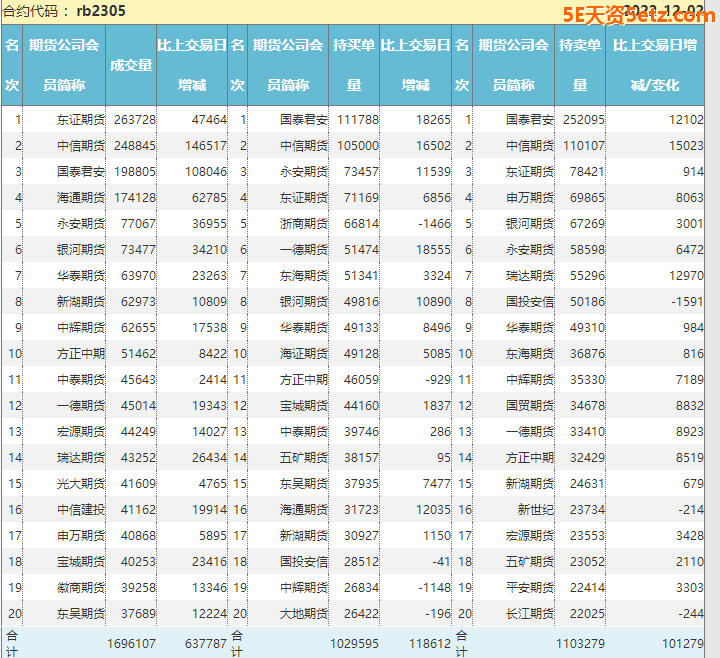
Task: Click 申万期货 in the short position column
Action: [x=530, y=198]
